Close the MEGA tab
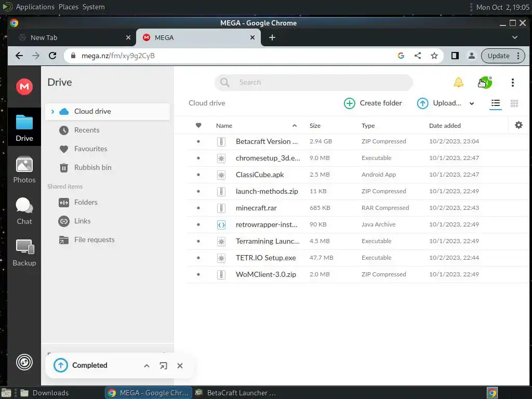This screenshot has height=399, width=532. [252, 37]
